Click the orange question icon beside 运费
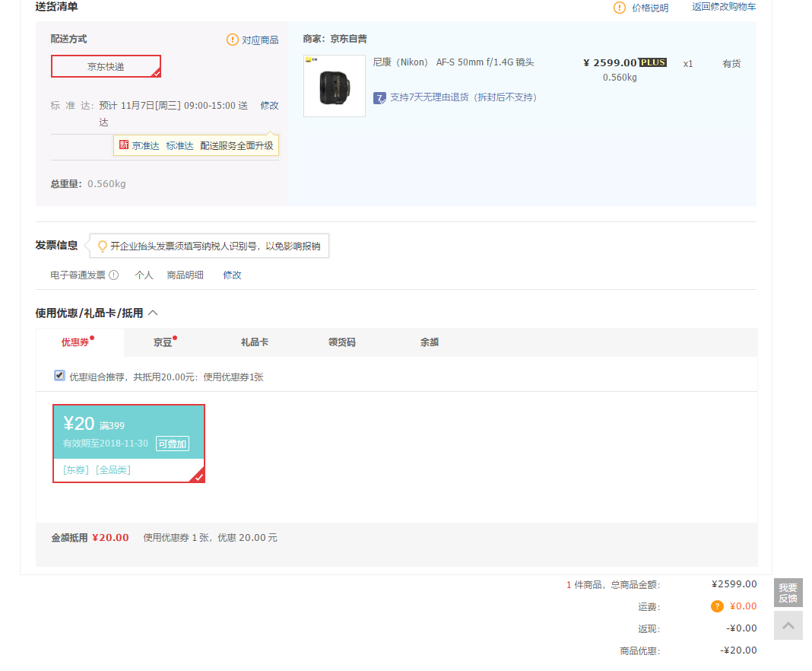Viewport: 812px width, 671px height. [717, 606]
